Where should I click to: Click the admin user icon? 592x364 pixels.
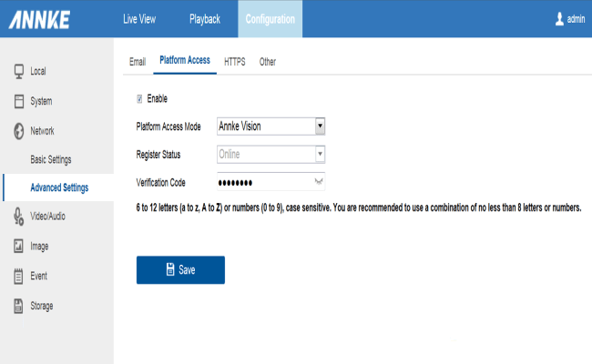point(559,19)
